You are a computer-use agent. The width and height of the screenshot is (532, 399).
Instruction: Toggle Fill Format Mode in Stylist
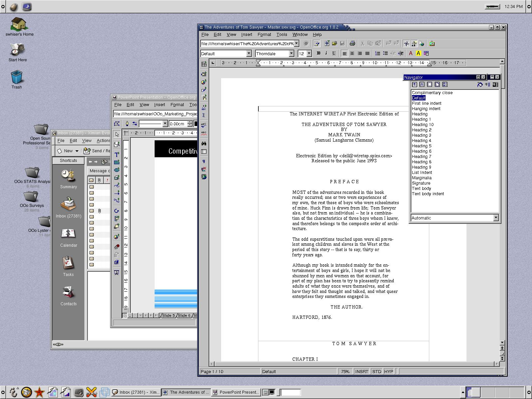tap(480, 84)
